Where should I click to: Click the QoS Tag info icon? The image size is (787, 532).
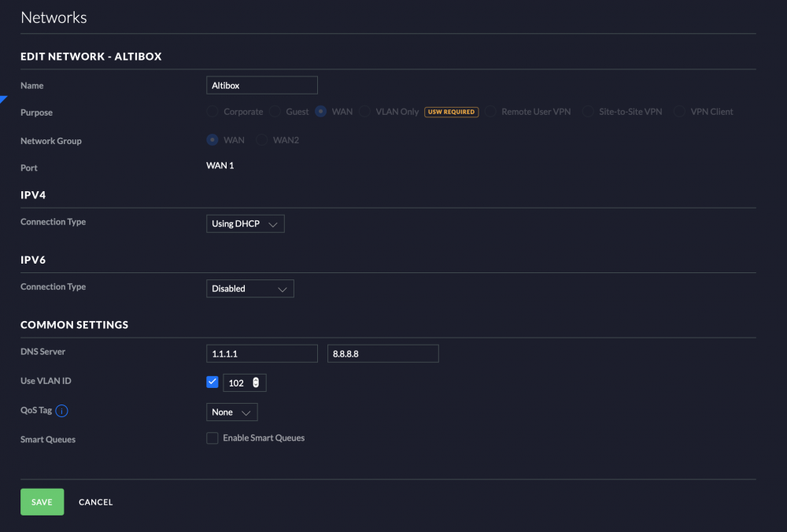62,411
